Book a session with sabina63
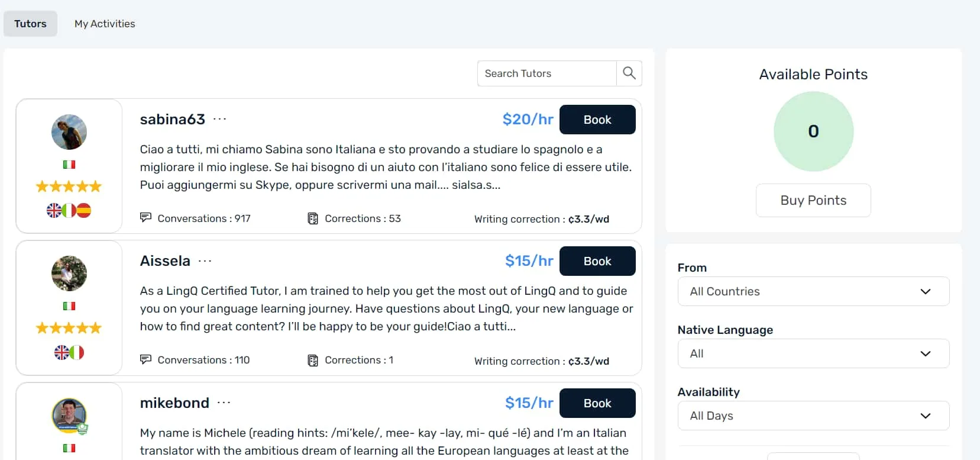Image resolution: width=980 pixels, height=460 pixels. [x=597, y=120]
